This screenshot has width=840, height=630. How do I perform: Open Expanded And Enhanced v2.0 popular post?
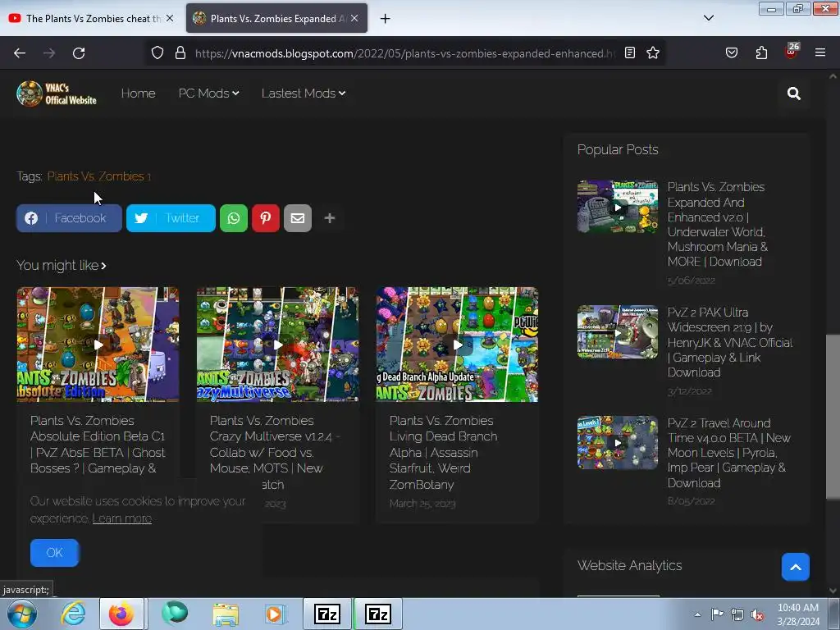(718, 224)
